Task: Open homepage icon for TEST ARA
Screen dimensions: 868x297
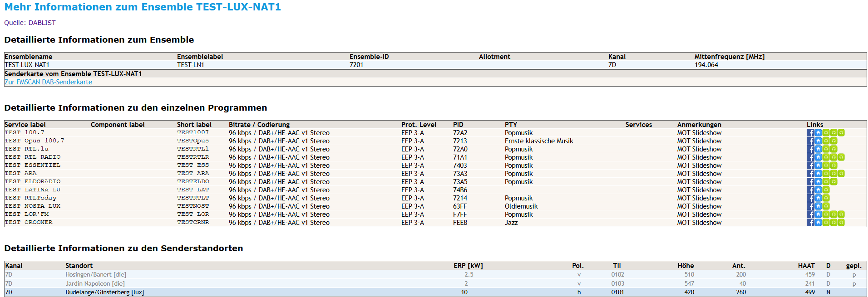Action: click(818, 174)
